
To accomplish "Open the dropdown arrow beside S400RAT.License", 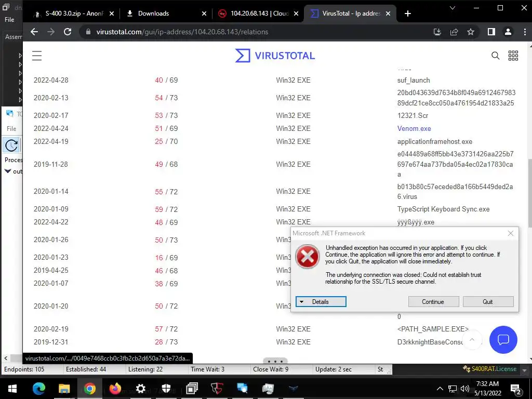I will tap(524, 370).
